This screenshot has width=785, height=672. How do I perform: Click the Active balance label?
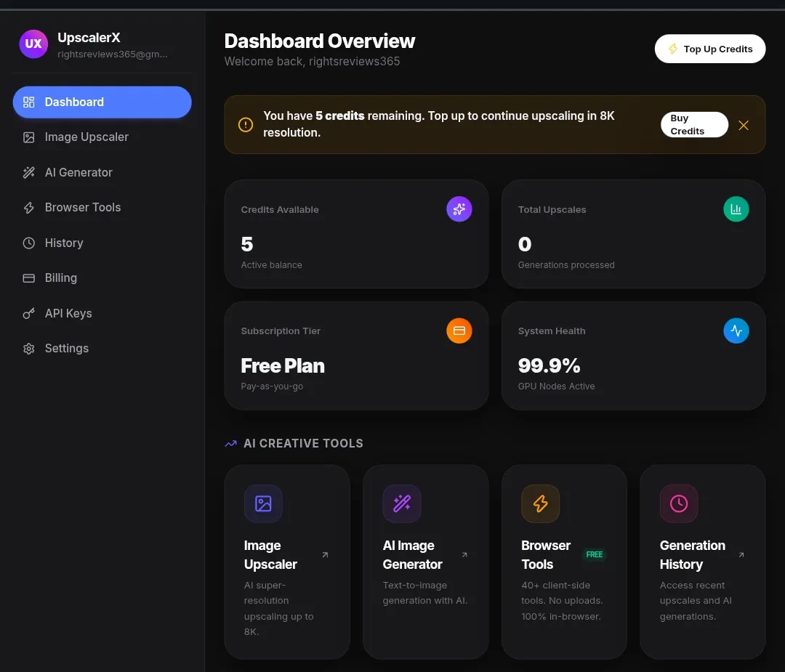pos(271,265)
